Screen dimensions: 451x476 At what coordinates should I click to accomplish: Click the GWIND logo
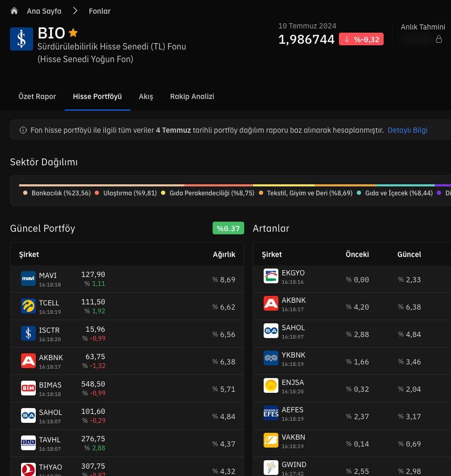[x=271, y=468]
